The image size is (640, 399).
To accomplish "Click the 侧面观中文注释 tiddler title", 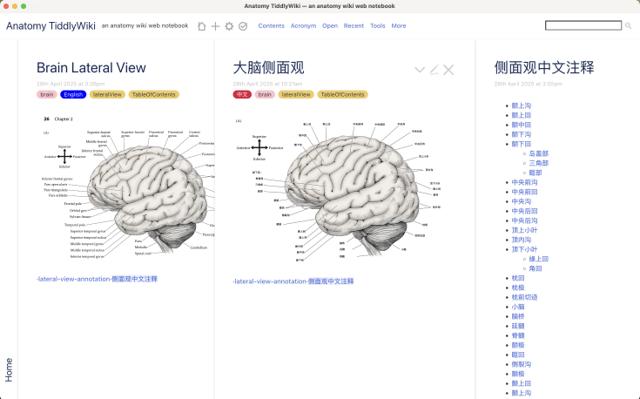I will [544, 68].
